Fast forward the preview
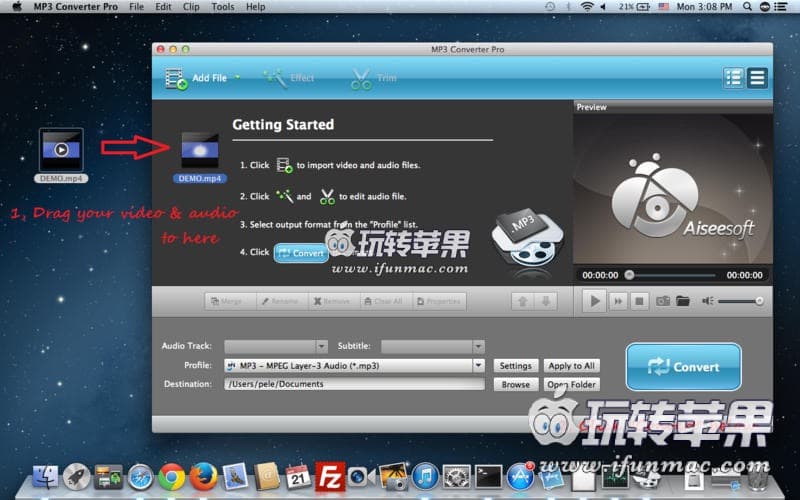This screenshot has width=800, height=500. (x=618, y=301)
